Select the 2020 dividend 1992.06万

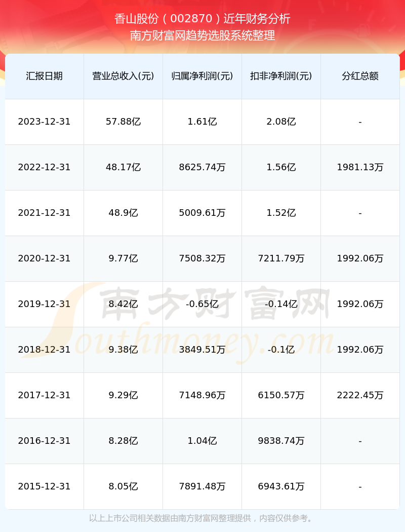coord(360,258)
